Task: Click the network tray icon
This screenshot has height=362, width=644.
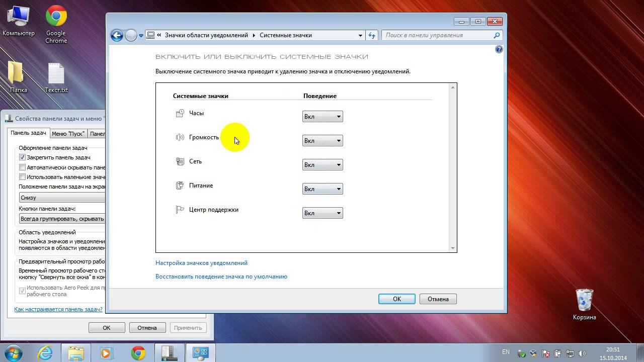Action: [x=571, y=353]
